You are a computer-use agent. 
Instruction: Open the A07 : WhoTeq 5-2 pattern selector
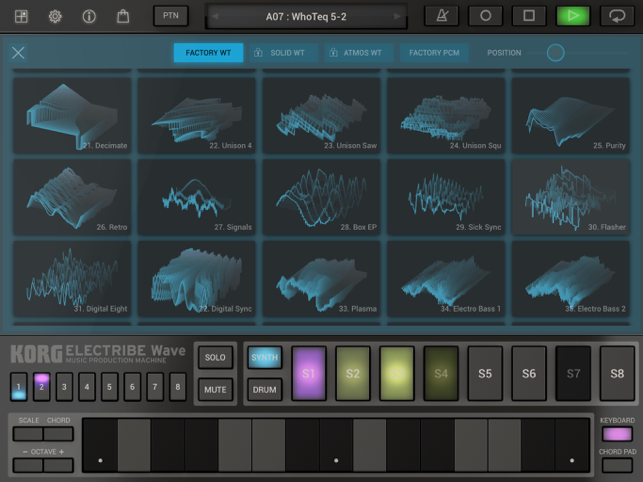[307, 17]
